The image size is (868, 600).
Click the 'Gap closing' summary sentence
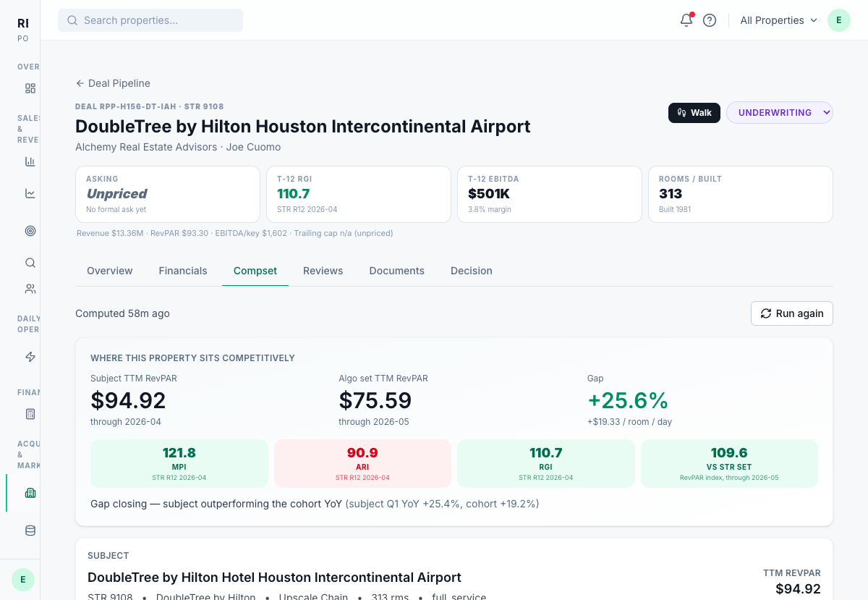point(315,504)
